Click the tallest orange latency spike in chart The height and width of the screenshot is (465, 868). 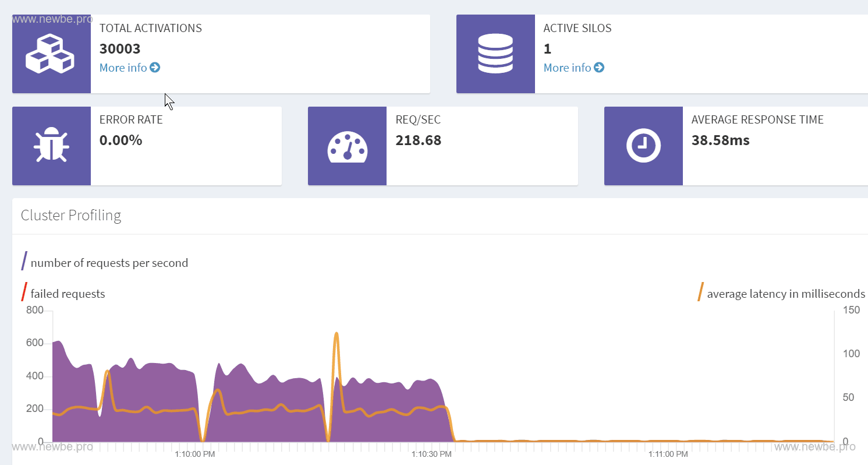pos(336,334)
